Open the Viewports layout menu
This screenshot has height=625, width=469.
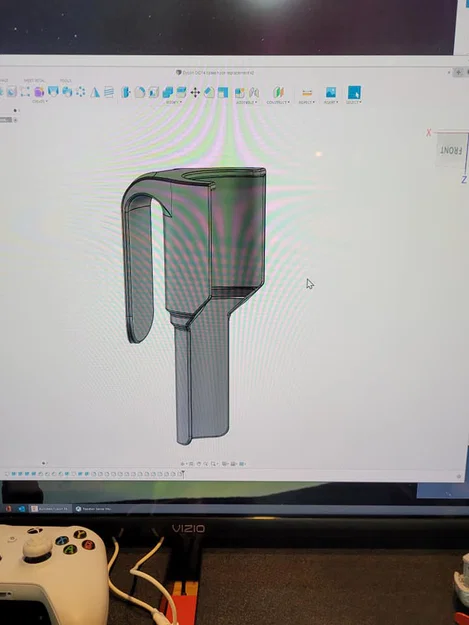click(x=242, y=464)
